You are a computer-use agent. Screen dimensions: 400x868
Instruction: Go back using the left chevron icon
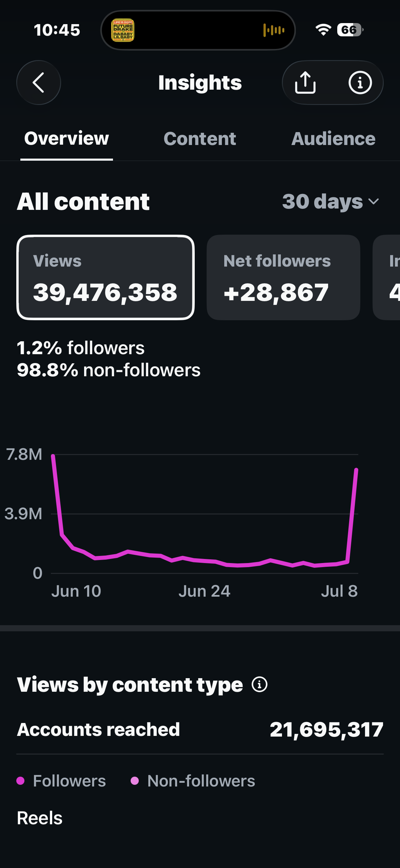39,83
